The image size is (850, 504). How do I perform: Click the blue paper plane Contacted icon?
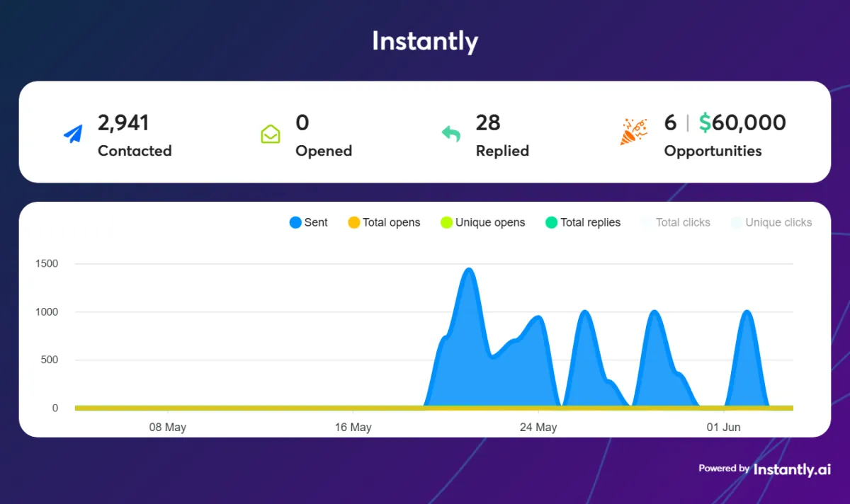tap(73, 134)
